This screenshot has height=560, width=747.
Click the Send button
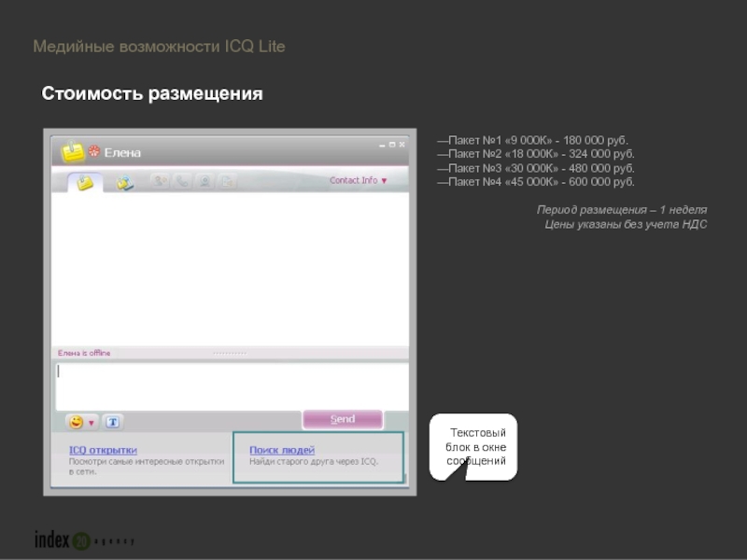pyautogui.click(x=343, y=419)
